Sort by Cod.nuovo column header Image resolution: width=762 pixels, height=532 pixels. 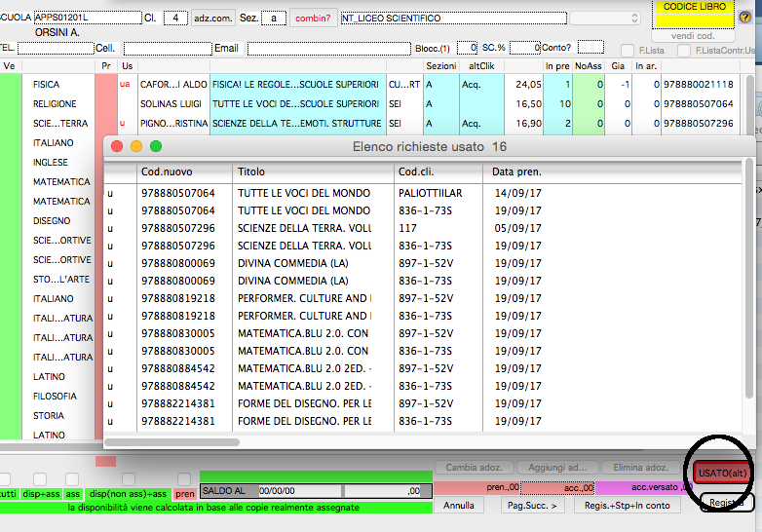[x=185, y=171]
